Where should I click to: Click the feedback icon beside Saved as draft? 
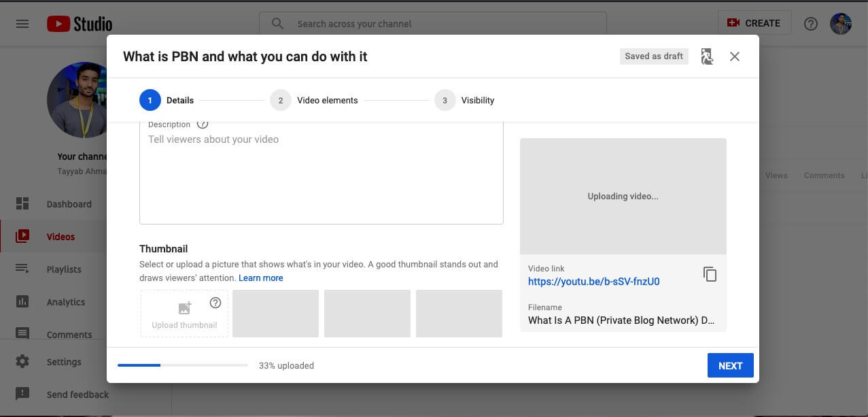(x=707, y=56)
